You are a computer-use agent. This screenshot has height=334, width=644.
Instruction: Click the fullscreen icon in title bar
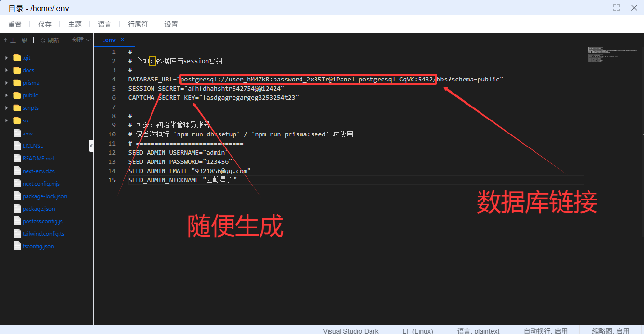pos(617,8)
